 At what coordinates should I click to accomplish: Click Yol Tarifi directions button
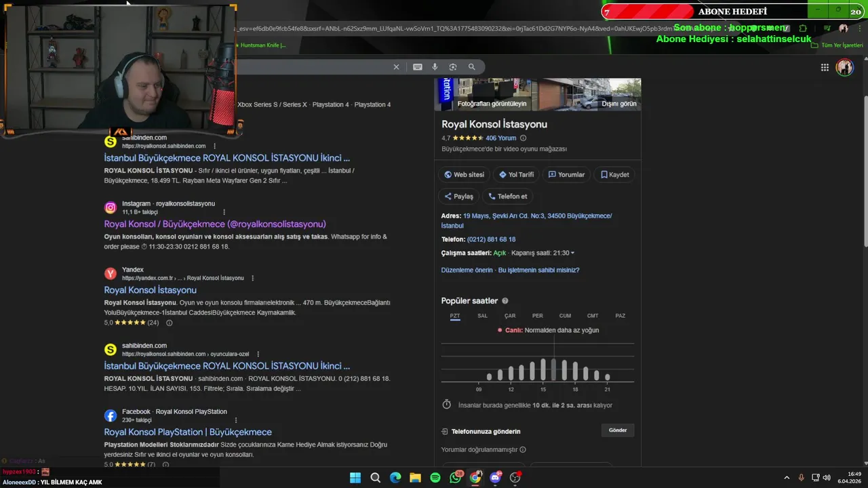516,175
